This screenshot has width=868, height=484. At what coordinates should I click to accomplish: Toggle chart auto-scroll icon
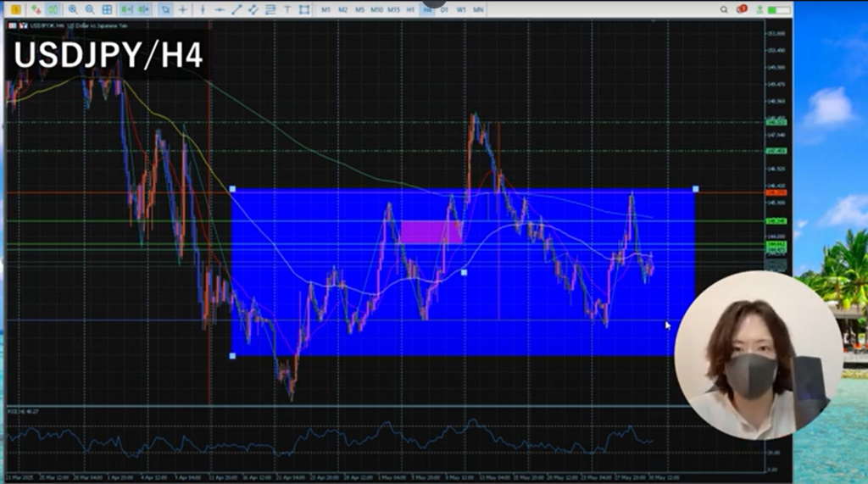[x=127, y=9]
